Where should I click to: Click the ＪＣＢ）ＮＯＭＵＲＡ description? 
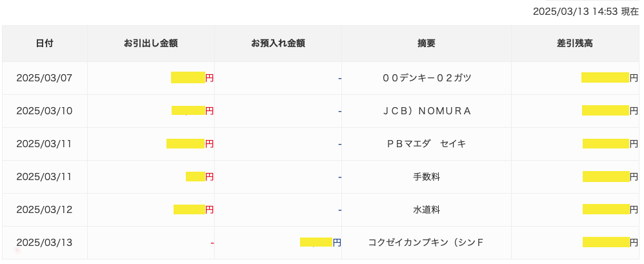427,111
